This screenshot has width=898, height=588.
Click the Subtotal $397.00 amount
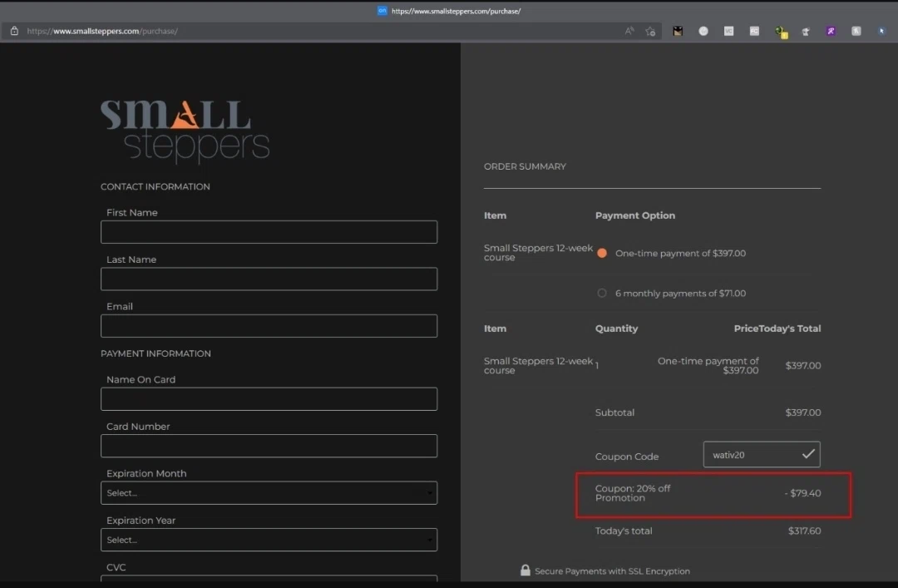pos(803,412)
